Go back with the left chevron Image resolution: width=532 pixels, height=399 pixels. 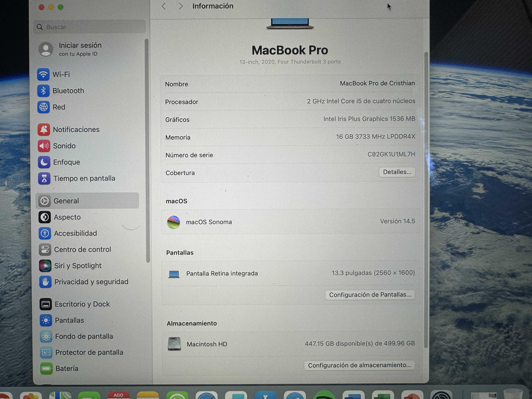tap(163, 6)
